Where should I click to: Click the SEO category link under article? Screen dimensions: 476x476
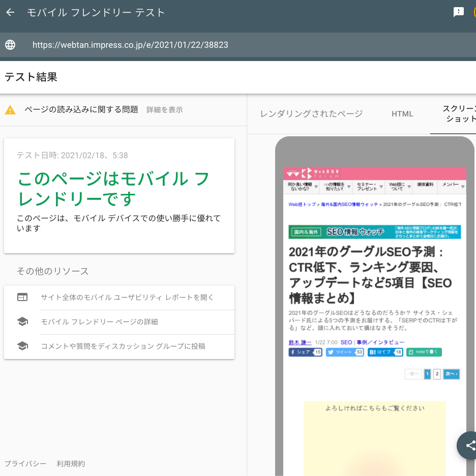pos(346,342)
